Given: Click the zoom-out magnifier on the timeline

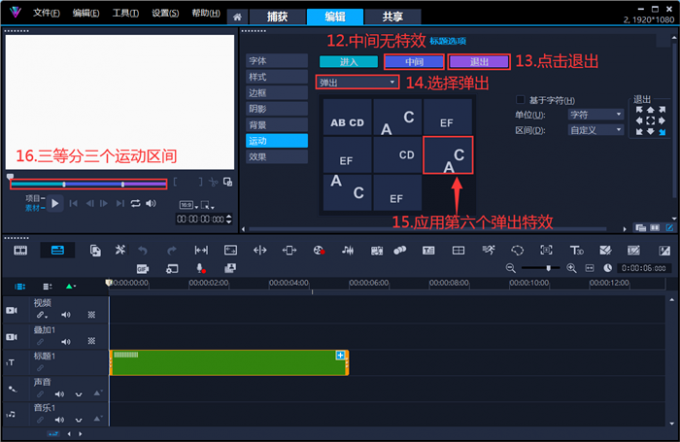Looking at the screenshot, I should (511, 268).
